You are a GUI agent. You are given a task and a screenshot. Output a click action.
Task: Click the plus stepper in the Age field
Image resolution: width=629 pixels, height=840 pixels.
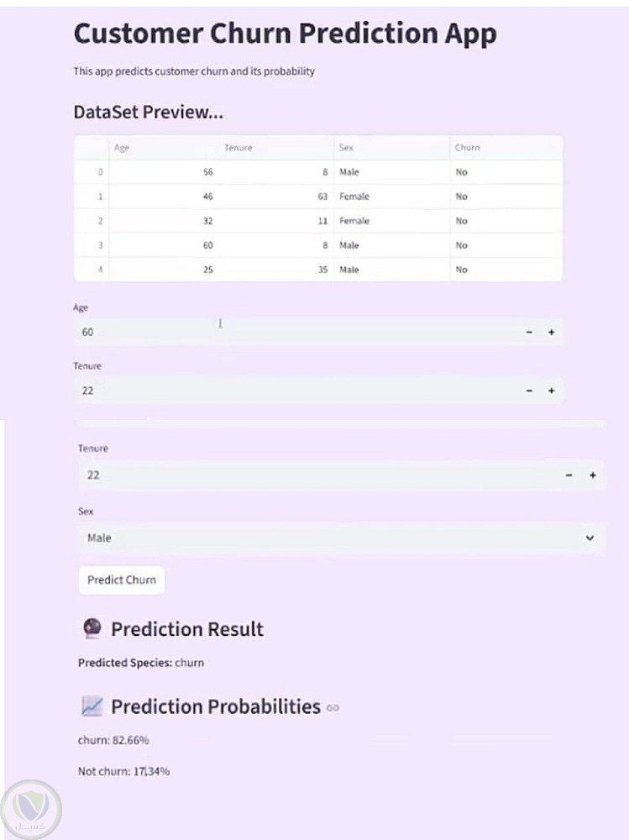pos(552,333)
